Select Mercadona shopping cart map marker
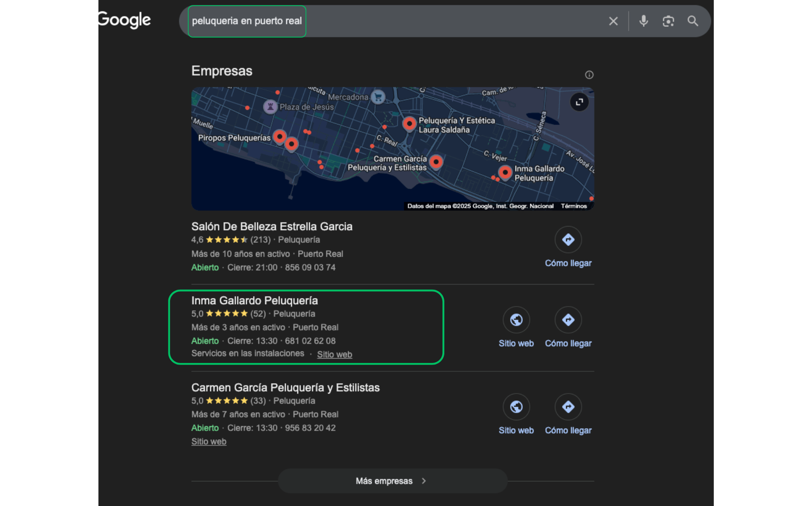 (x=378, y=97)
